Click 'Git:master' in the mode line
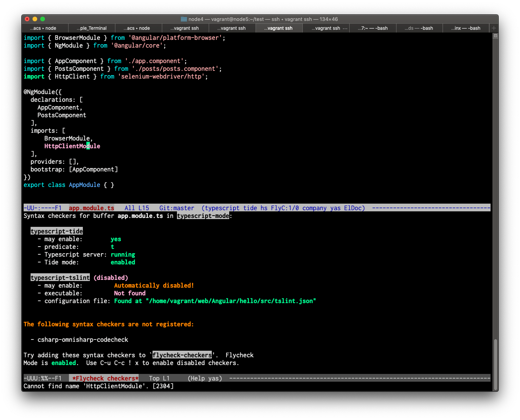The width and height of the screenshot is (520, 420). [x=177, y=208]
